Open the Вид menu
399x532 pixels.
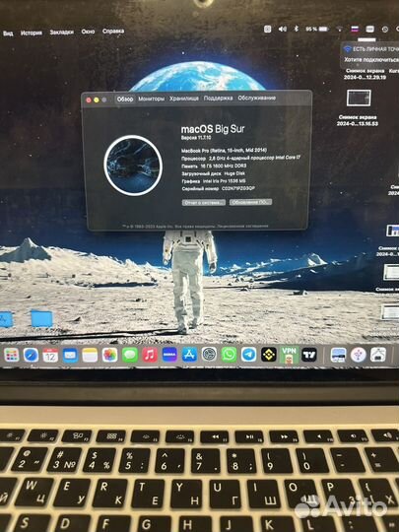8,33
